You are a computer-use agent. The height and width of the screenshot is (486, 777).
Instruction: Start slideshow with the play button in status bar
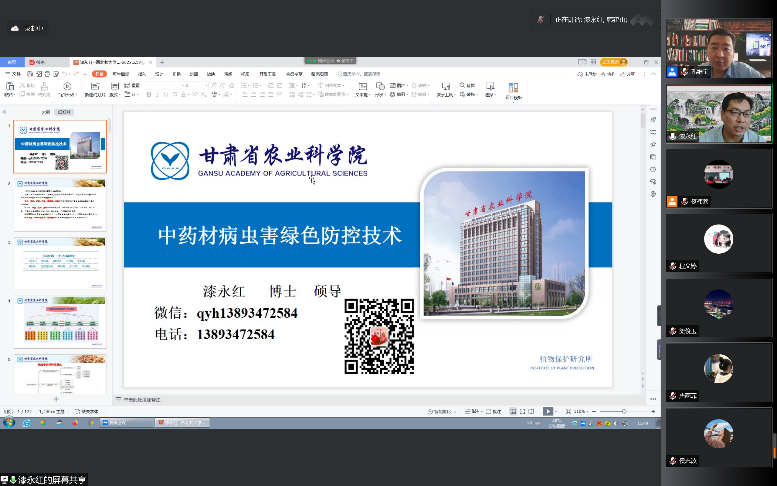[547, 411]
